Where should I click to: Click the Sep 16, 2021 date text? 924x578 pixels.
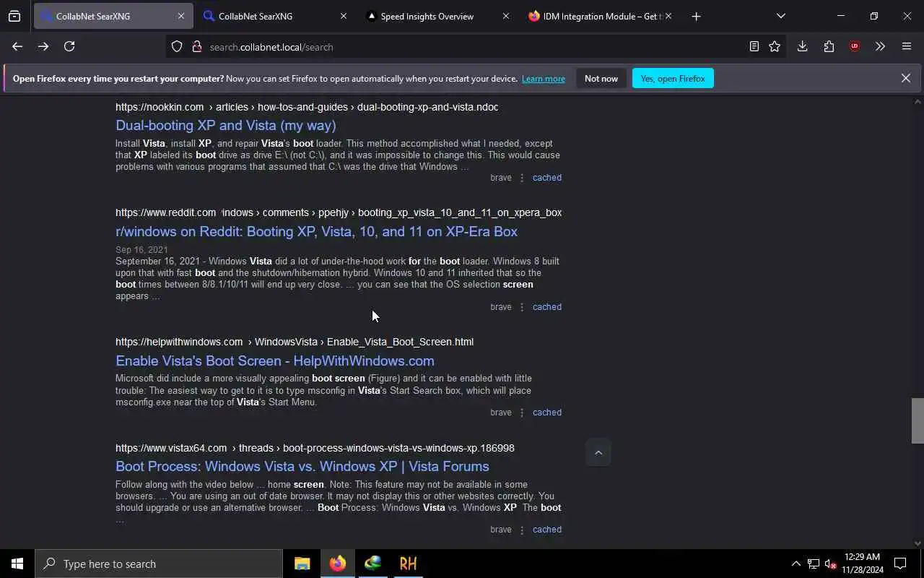[141, 250]
